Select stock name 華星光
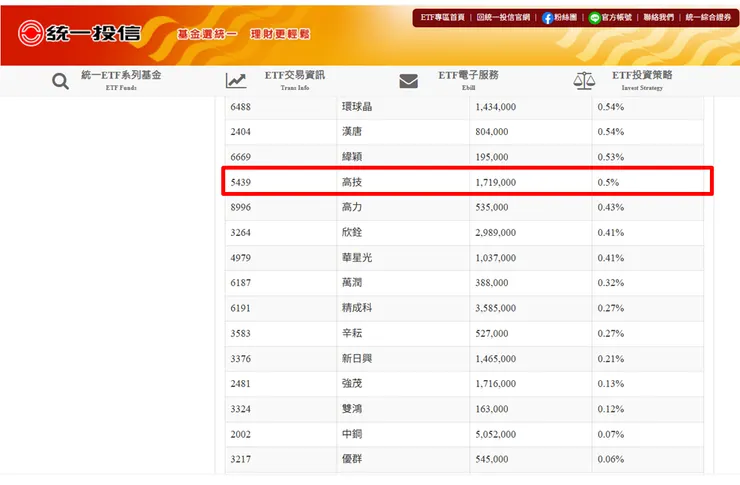Screen dimensions: 740x485 357,258
